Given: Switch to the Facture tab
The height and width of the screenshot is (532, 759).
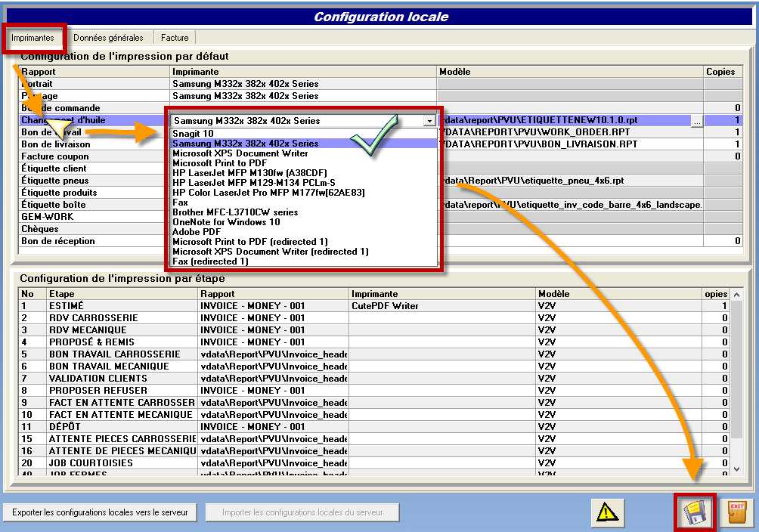Looking at the screenshot, I should 175,38.
